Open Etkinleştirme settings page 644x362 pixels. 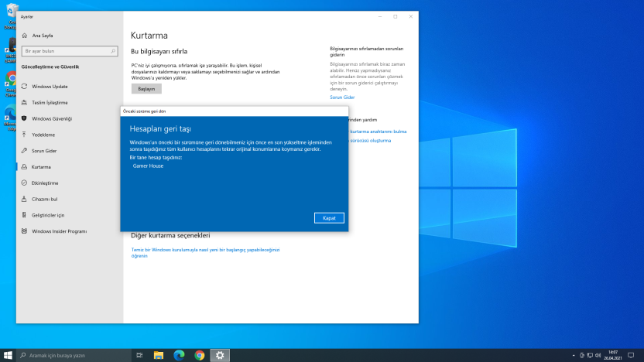click(45, 183)
